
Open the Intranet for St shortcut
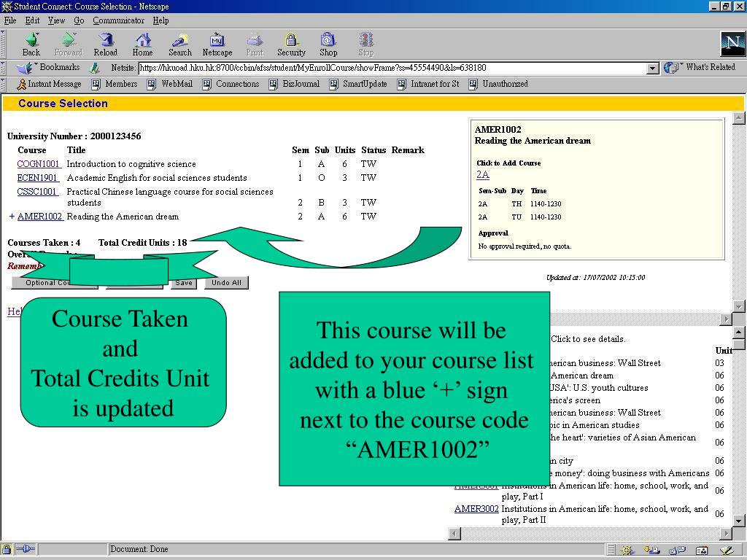tap(427, 84)
